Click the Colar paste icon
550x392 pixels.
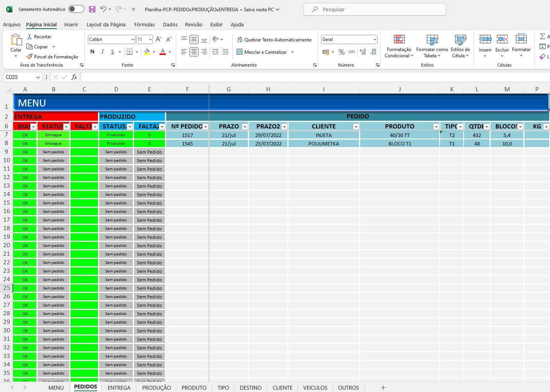[16, 40]
